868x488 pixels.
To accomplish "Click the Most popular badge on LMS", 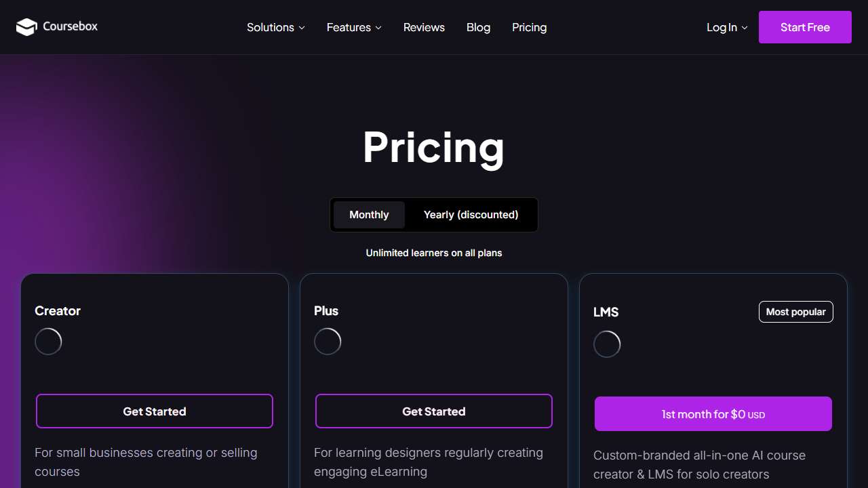I will (795, 312).
